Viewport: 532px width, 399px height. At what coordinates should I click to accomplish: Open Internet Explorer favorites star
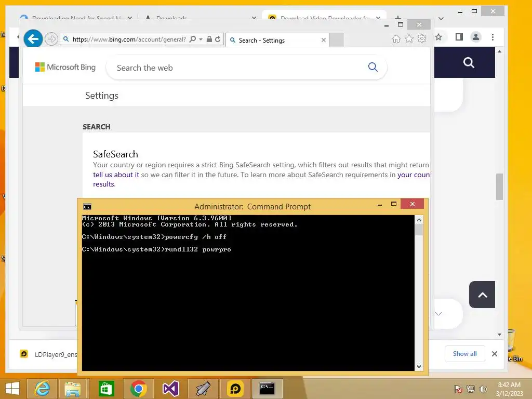click(409, 38)
